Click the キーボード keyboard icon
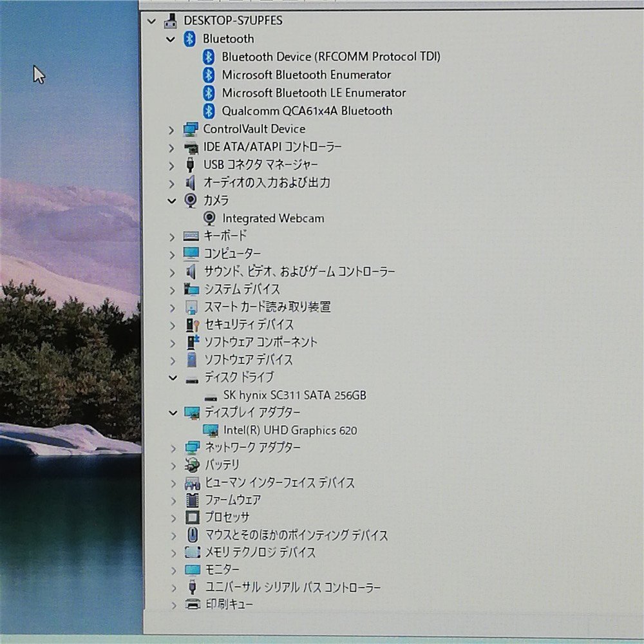 191,236
